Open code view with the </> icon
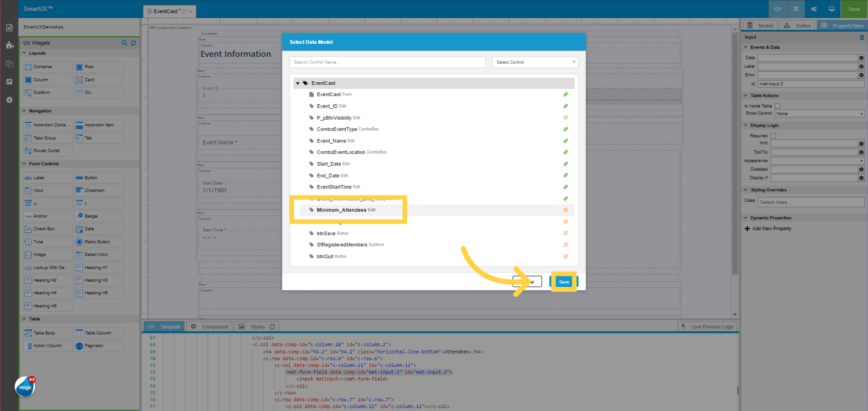Screen dimensions: 868x411 coord(777,9)
